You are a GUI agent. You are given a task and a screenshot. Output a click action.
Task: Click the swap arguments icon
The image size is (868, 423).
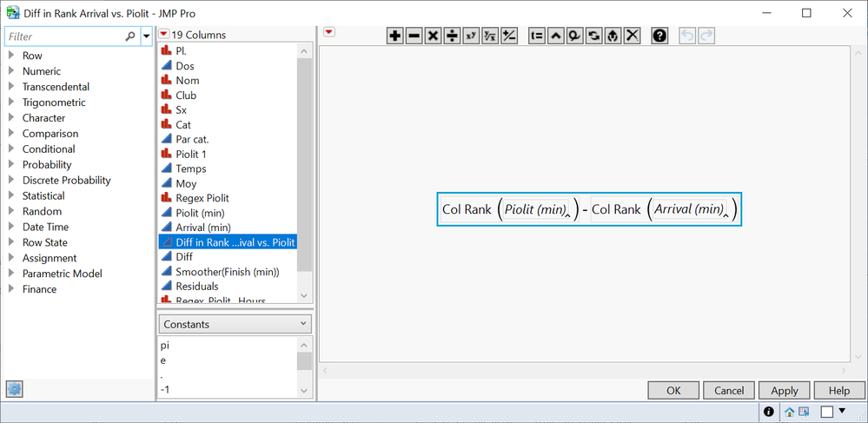594,36
